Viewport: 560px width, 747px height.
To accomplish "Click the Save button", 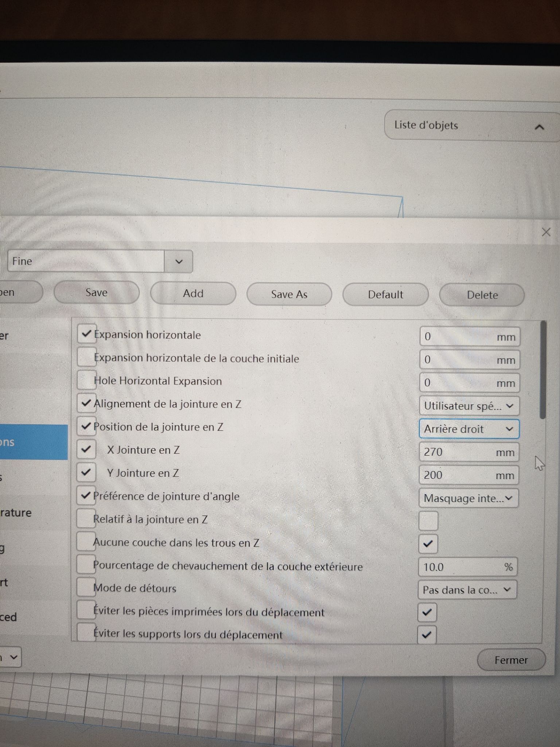I will tap(96, 293).
